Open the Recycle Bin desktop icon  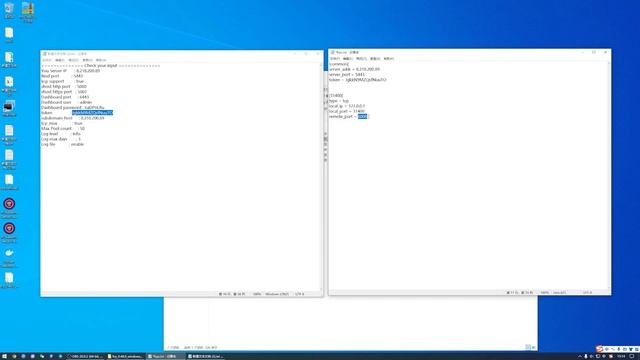pyautogui.click(x=9, y=9)
